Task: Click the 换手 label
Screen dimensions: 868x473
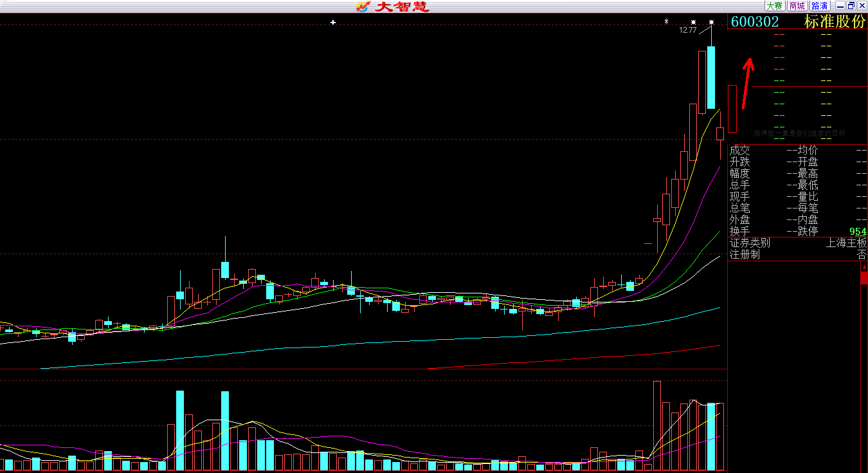Action: [740, 231]
